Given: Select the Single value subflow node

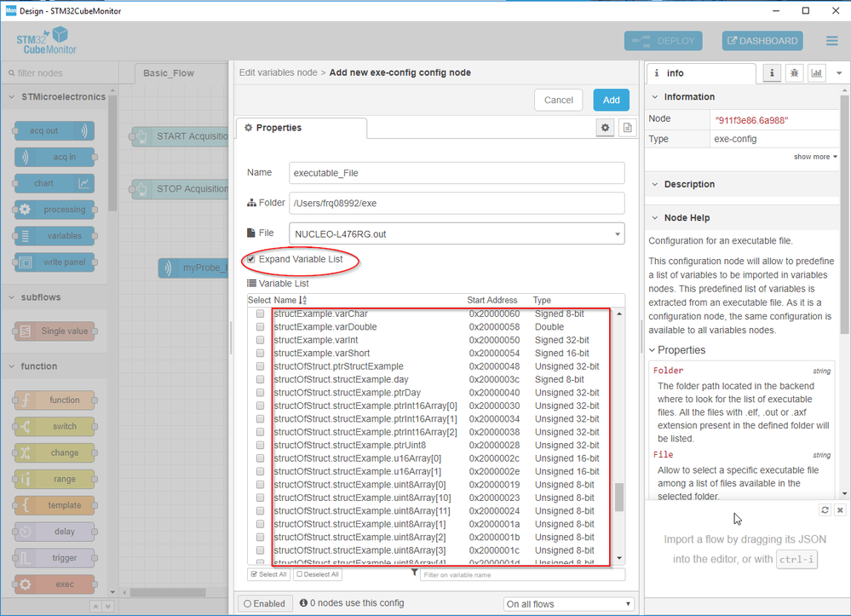Looking at the screenshot, I should pos(55,331).
